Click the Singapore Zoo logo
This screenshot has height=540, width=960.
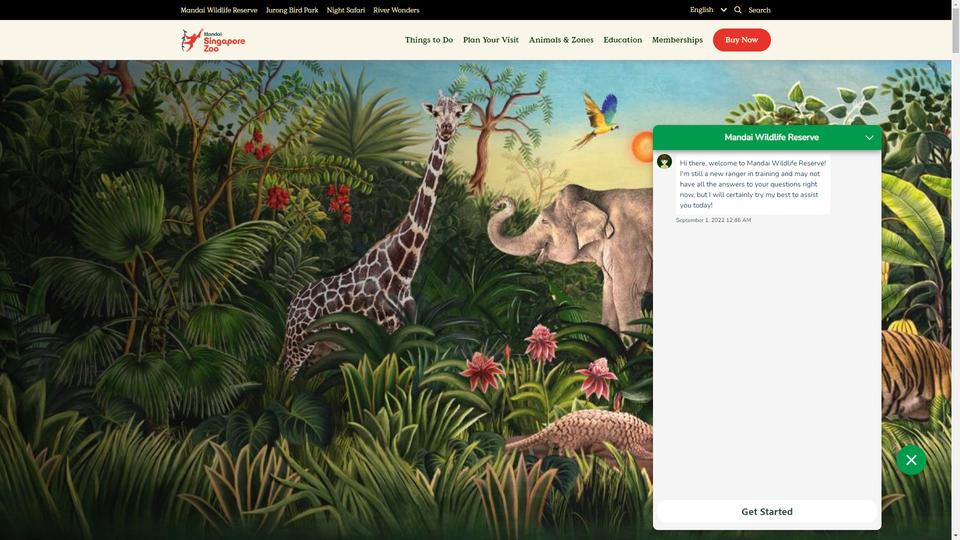click(213, 40)
